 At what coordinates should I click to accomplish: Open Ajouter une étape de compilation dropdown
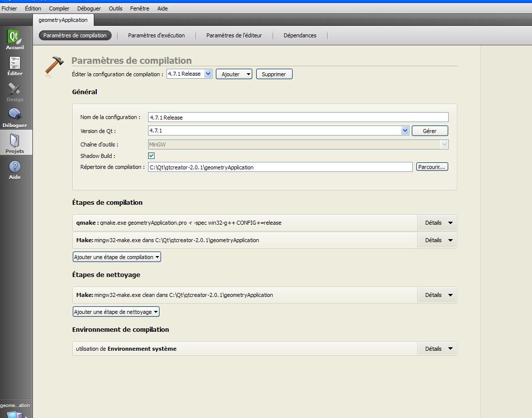pos(117,257)
